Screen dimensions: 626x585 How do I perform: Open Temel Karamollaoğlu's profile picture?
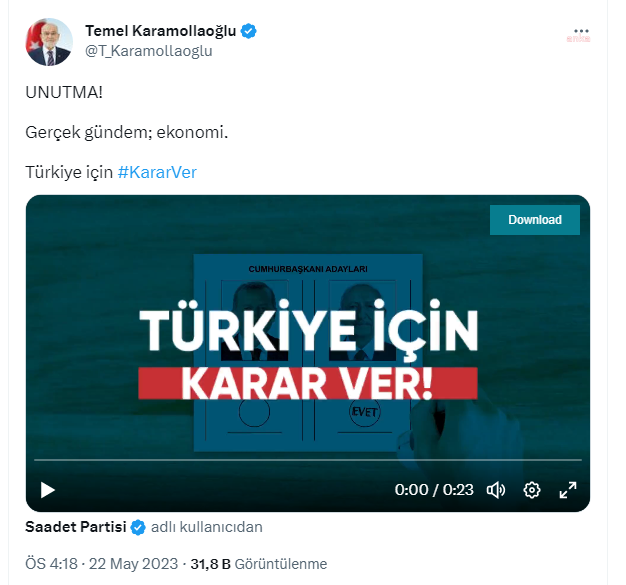(x=49, y=42)
